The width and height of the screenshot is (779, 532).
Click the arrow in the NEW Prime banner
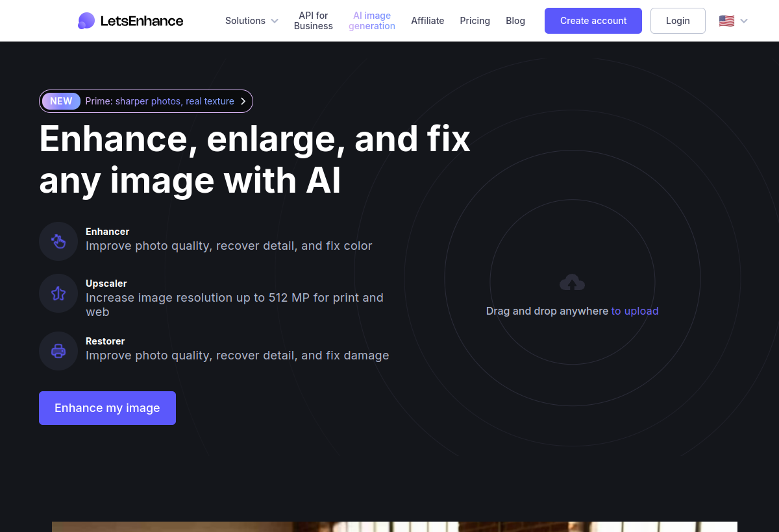coord(243,101)
